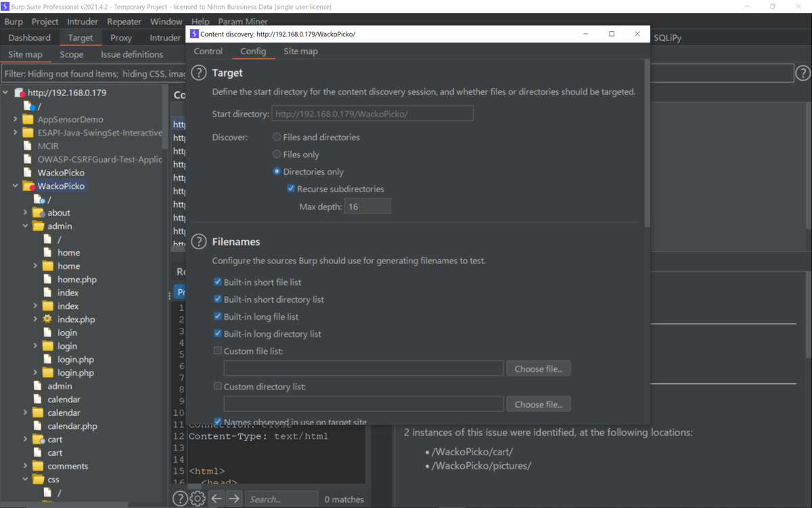Collapse the admin folder
This screenshot has width=812, height=508.
click(x=26, y=226)
